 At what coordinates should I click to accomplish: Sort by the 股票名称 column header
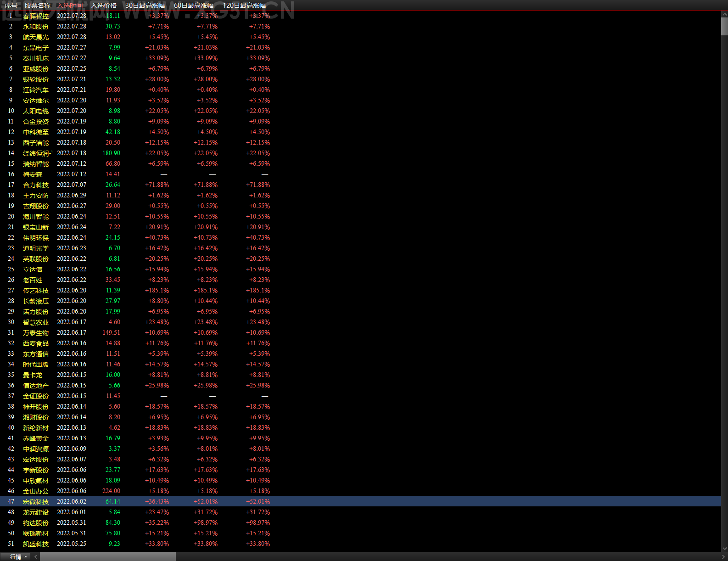(x=38, y=6)
